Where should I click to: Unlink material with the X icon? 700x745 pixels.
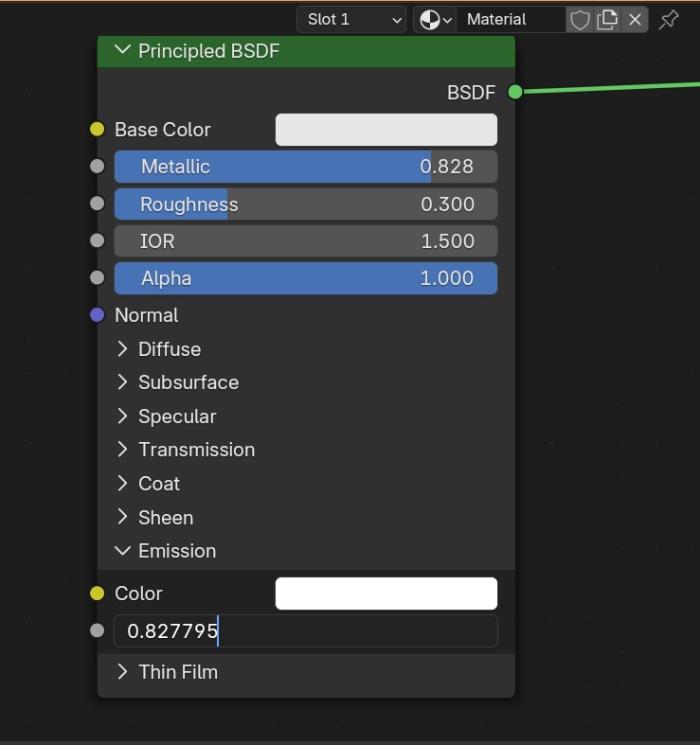click(x=635, y=19)
